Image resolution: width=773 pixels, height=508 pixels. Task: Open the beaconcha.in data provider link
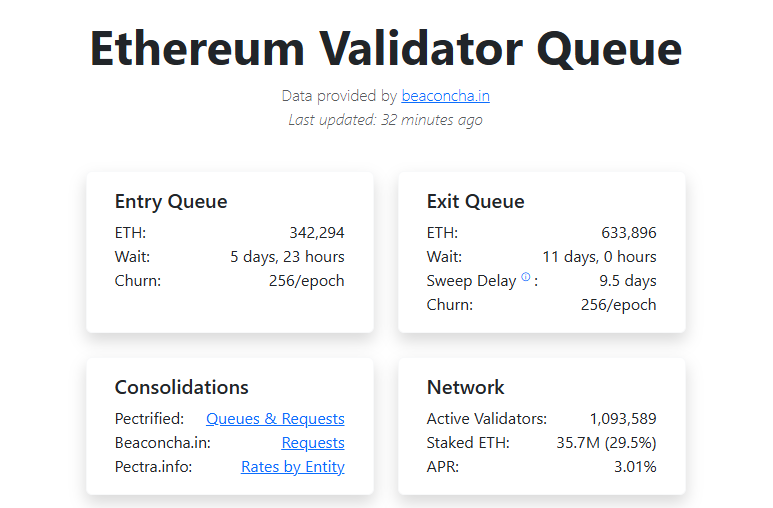[445, 96]
